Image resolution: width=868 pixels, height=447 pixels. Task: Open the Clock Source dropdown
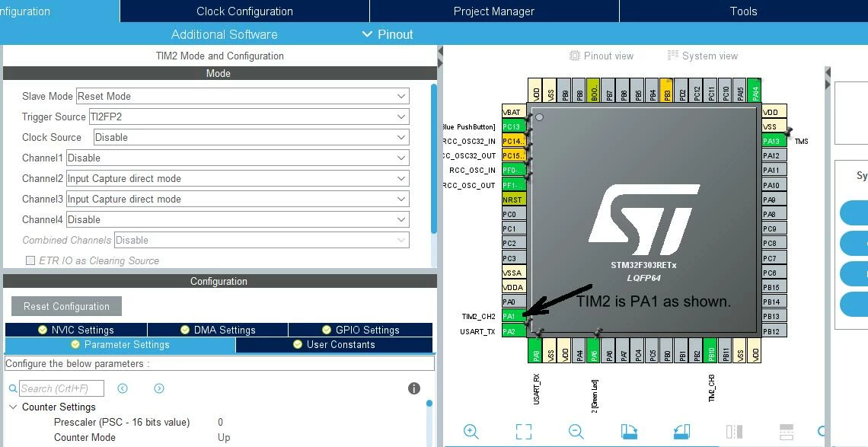pyautogui.click(x=251, y=137)
